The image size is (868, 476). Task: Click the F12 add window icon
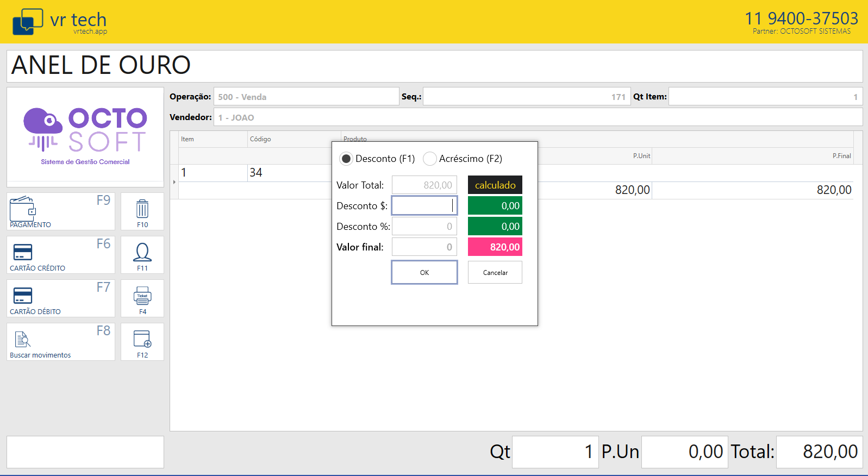pos(142,339)
